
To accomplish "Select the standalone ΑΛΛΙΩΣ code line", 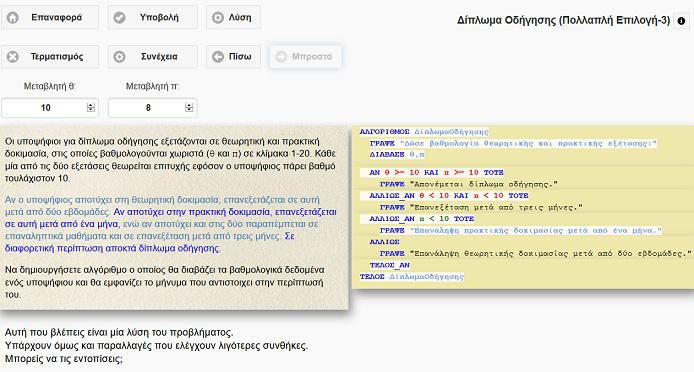I will click(385, 242).
